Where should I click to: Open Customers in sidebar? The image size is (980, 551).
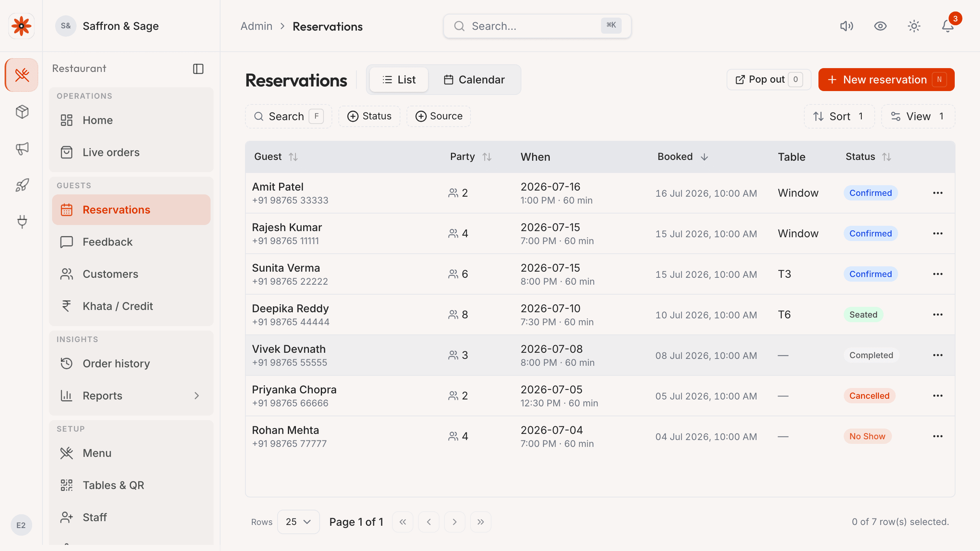click(131, 274)
